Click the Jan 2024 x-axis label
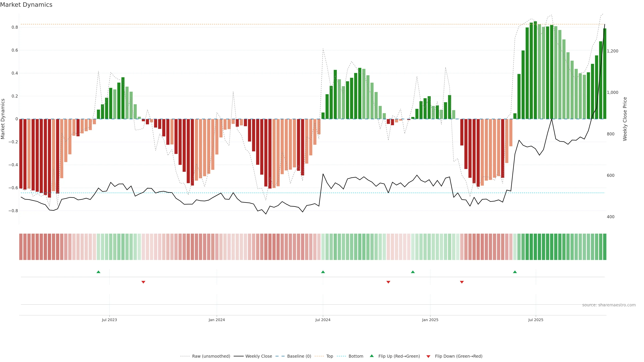Image resolution: width=644 pixels, height=362 pixels. click(217, 320)
